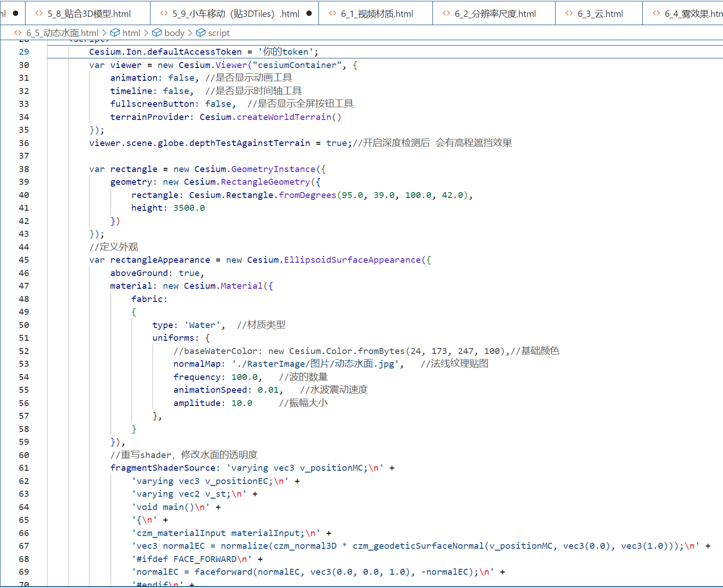Click 'timeline' on line 32
This screenshot has width=723, height=588.
coord(131,91)
